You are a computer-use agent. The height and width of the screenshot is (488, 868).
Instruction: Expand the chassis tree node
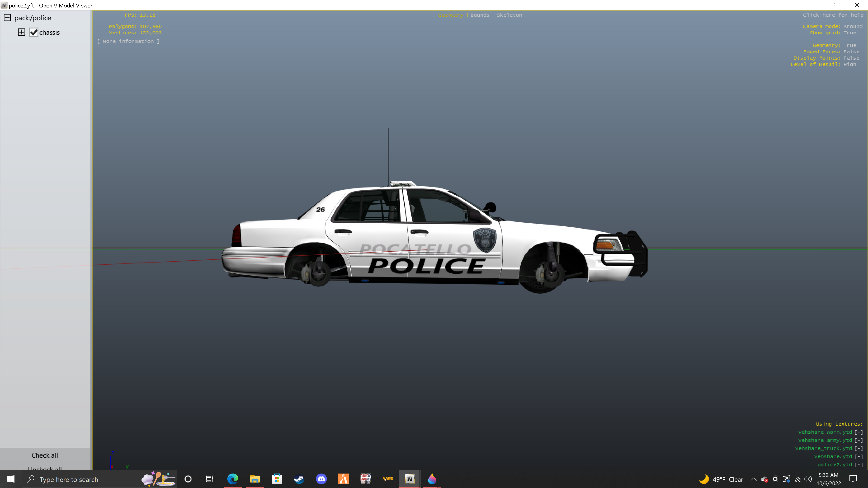tap(21, 32)
